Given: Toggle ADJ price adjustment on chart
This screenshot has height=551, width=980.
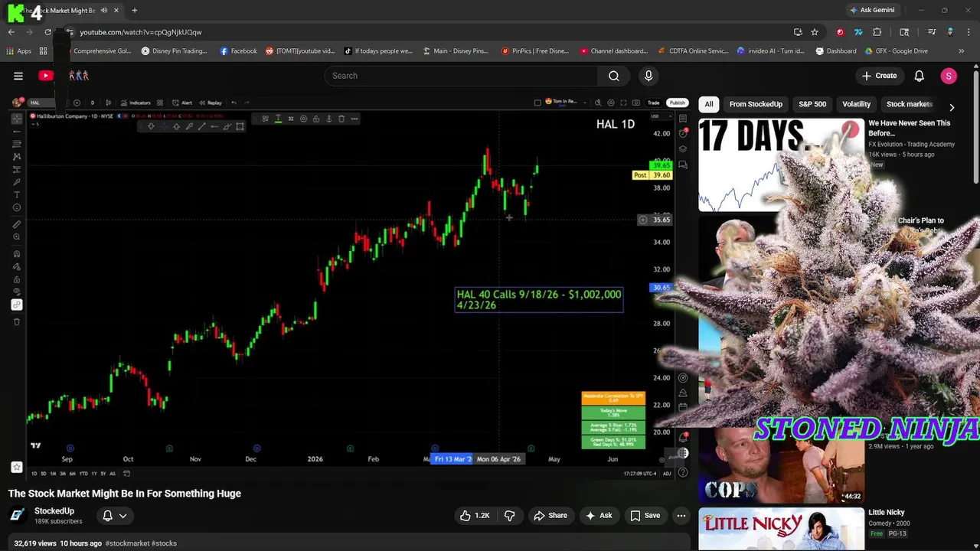Looking at the screenshot, I should [x=667, y=474].
